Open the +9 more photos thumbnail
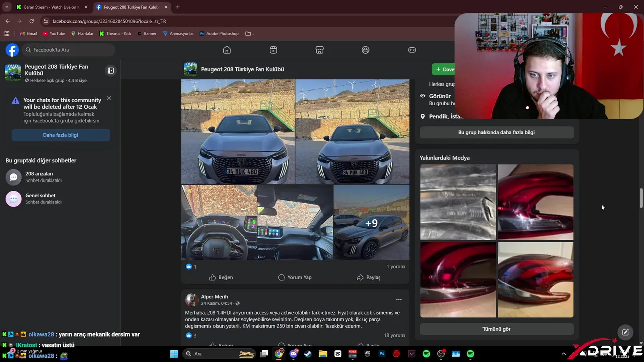 tap(371, 222)
